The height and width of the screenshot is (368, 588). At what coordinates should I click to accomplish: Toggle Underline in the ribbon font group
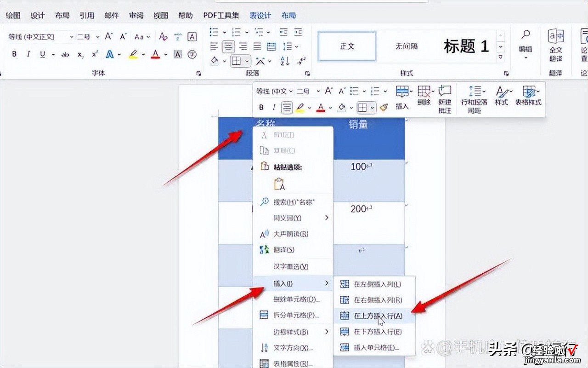point(43,54)
